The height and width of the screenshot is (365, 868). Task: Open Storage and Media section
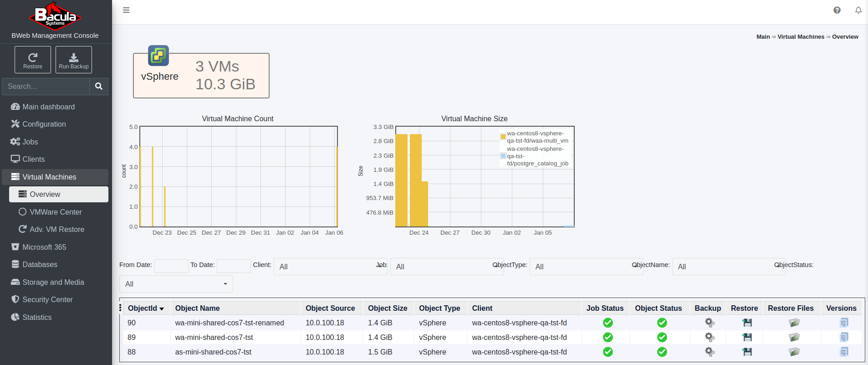click(x=55, y=282)
